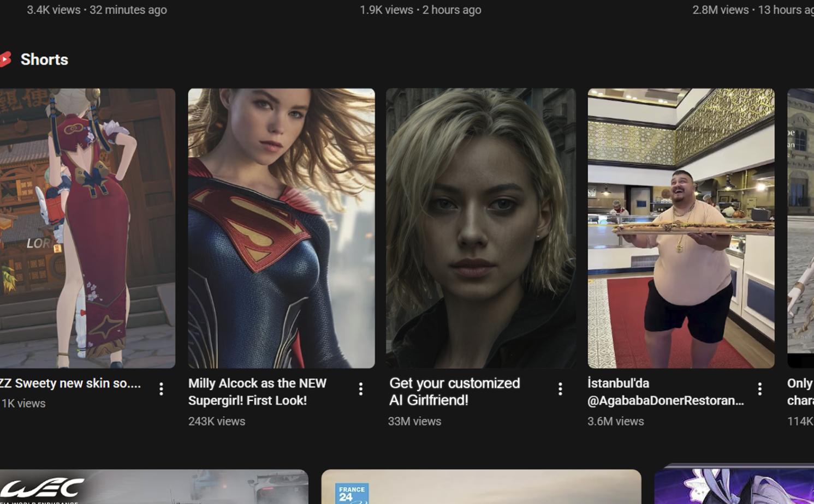The height and width of the screenshot is (504, 814).
Task: Open options menu for AI Girlfriend short
Action: 560,389
